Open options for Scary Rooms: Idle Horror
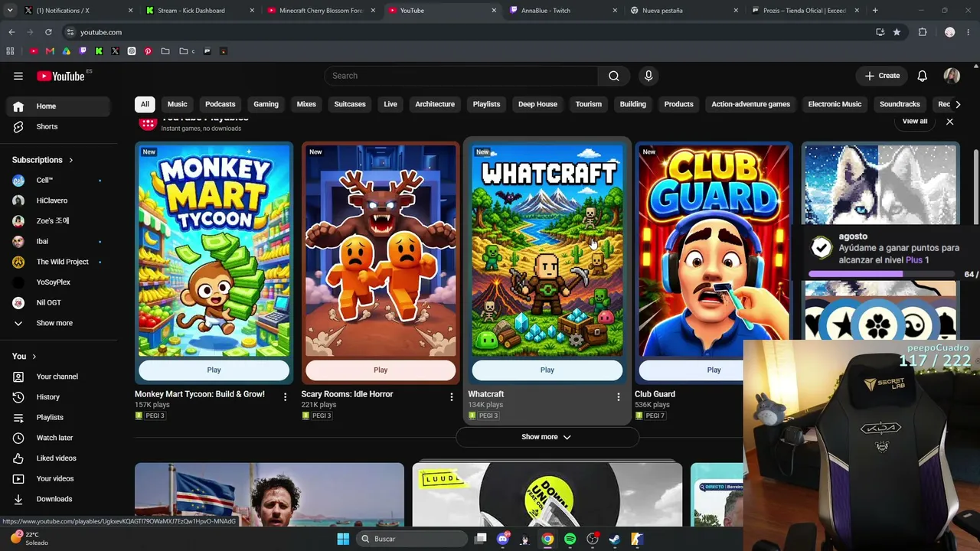 click(x=451, y=397)
